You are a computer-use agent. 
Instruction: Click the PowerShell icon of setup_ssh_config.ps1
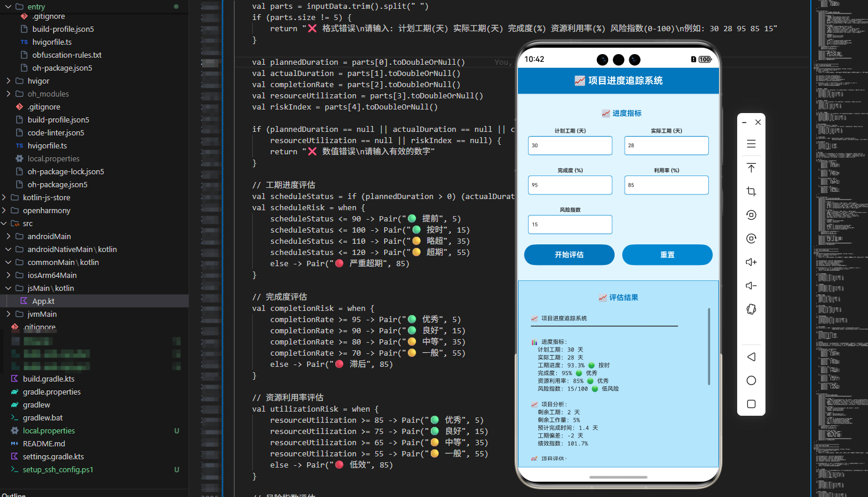coord(15,469)
